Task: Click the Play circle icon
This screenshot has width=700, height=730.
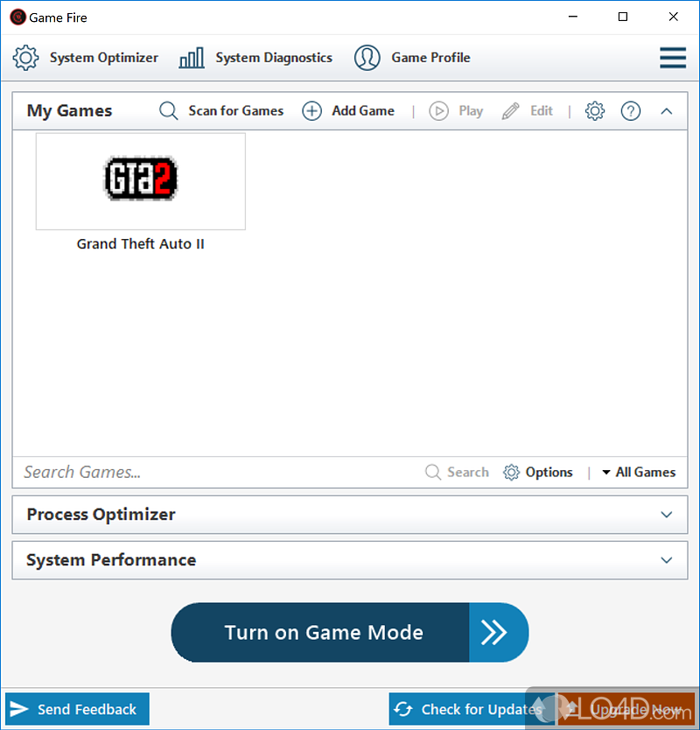Action: (x=438, y=111)
